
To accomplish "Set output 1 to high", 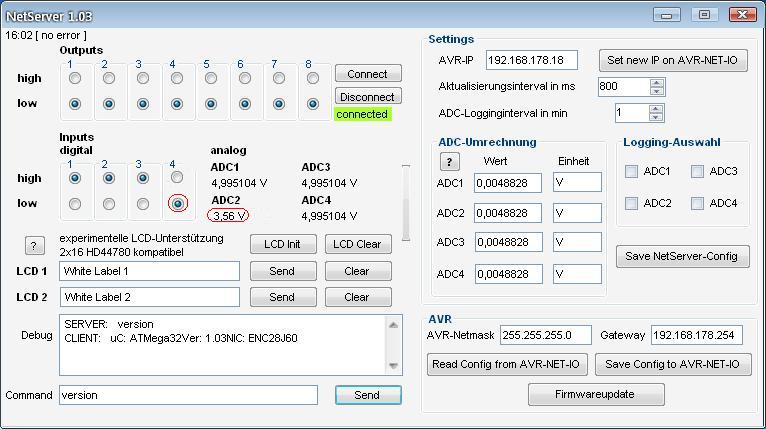I will 75,78.
